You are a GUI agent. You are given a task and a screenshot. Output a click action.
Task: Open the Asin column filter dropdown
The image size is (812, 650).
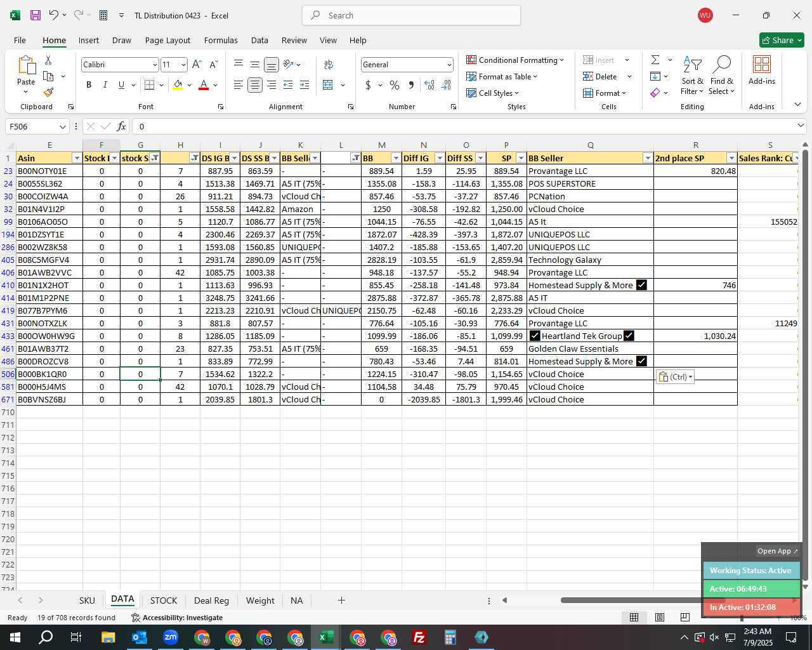pyautogui.click(x=77, y=158)
